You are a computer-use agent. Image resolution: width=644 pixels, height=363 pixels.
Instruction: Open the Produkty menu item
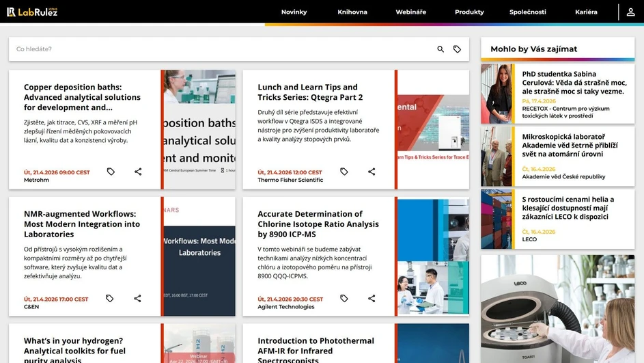click(x=469, y=12)
